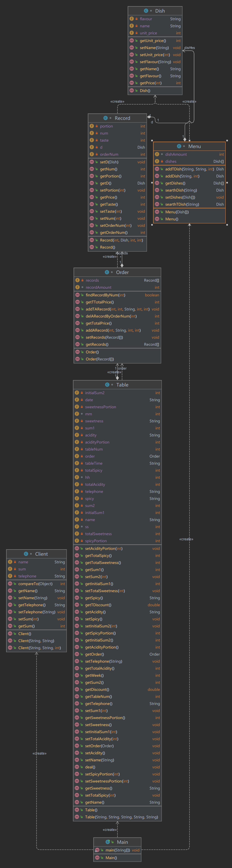Select the unit_price field in Dish
232x868 pixels.
148,33
